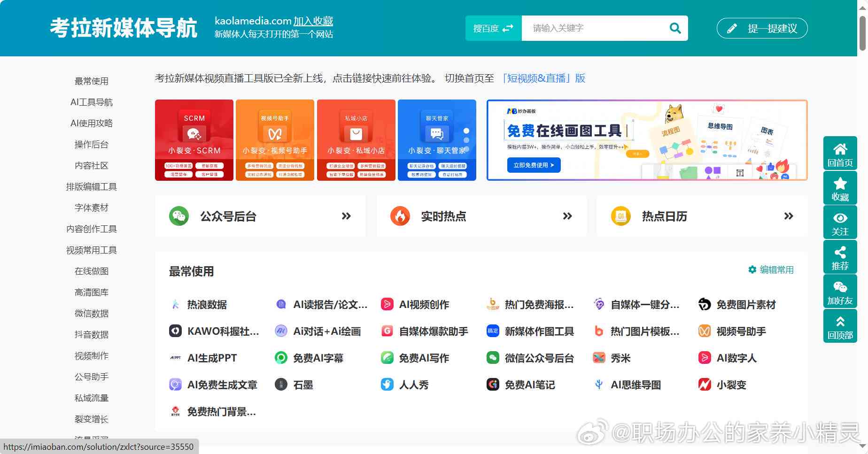Open the 热门免费海报 shortcut icon

point(493,304)
